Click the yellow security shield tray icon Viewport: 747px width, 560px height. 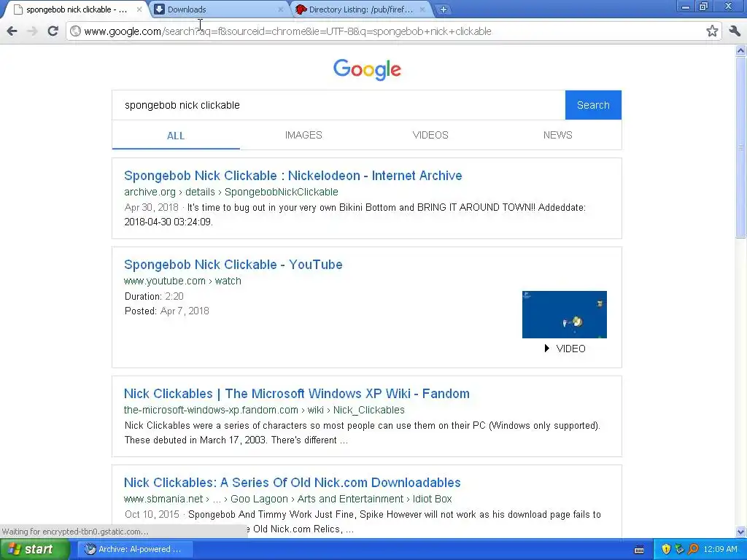tap(666, 549)
